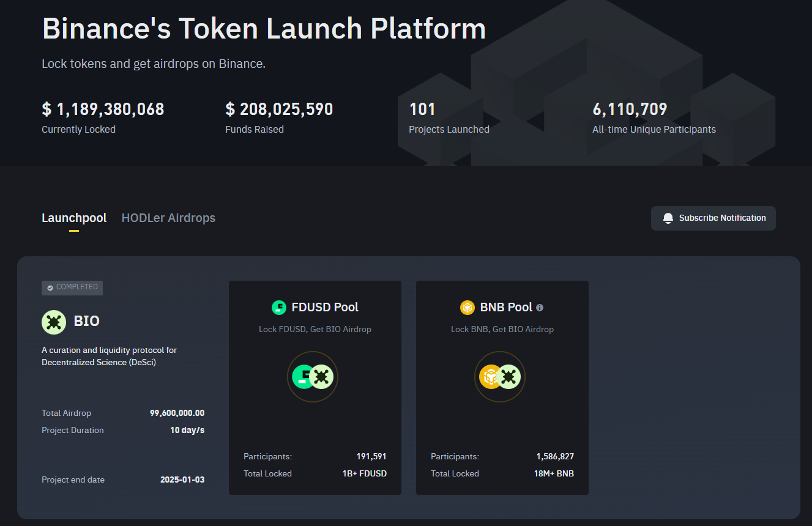The height and width of the screenshot is (526, 812).
Task: Click the FDUSD-BIO paired token graphic
Action: pyautogui.click(x=313, y=377)
